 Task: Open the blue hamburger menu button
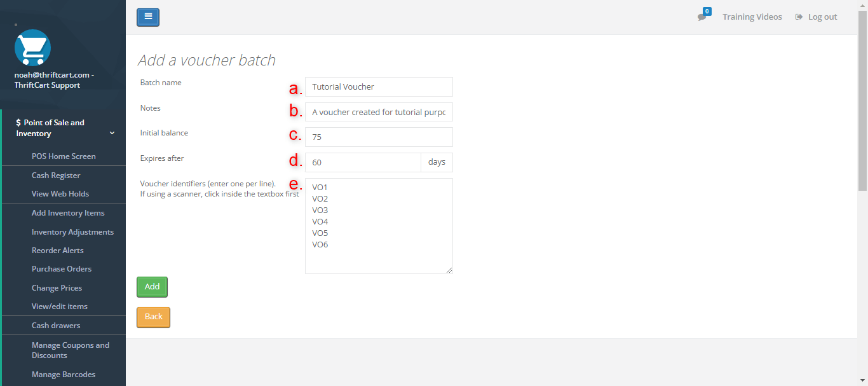point(147,17)
